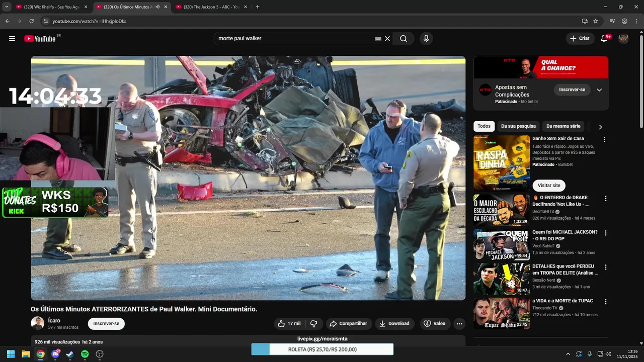Click the Chrome address bar URL

[x=90, y=21]
